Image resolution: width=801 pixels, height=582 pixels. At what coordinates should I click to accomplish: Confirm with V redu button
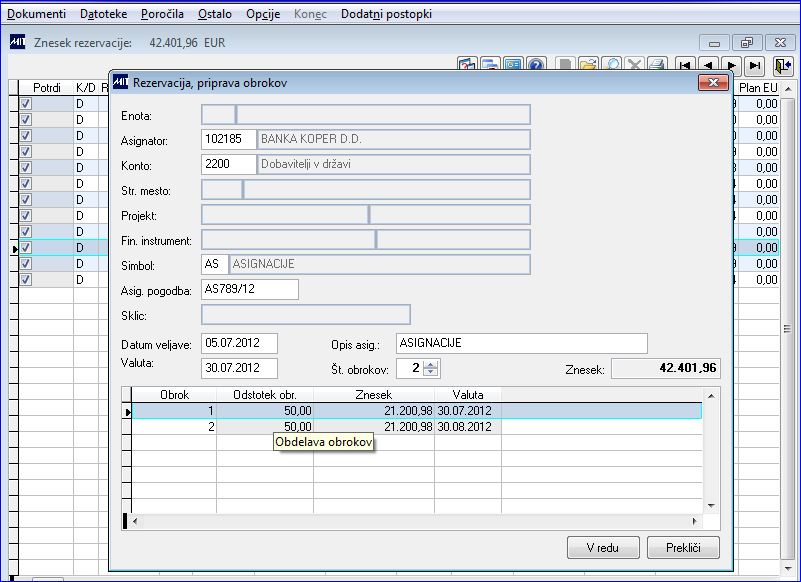[x=603, y=548]
